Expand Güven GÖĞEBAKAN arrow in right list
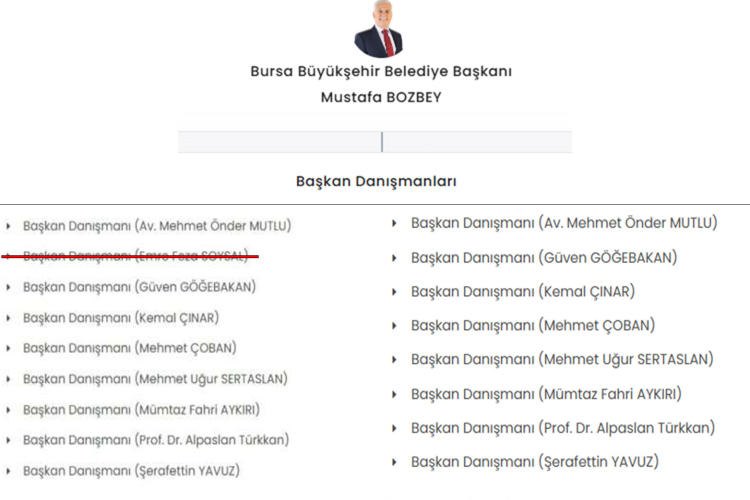Screen dimensions: 750x500 (x=396, y=258)
